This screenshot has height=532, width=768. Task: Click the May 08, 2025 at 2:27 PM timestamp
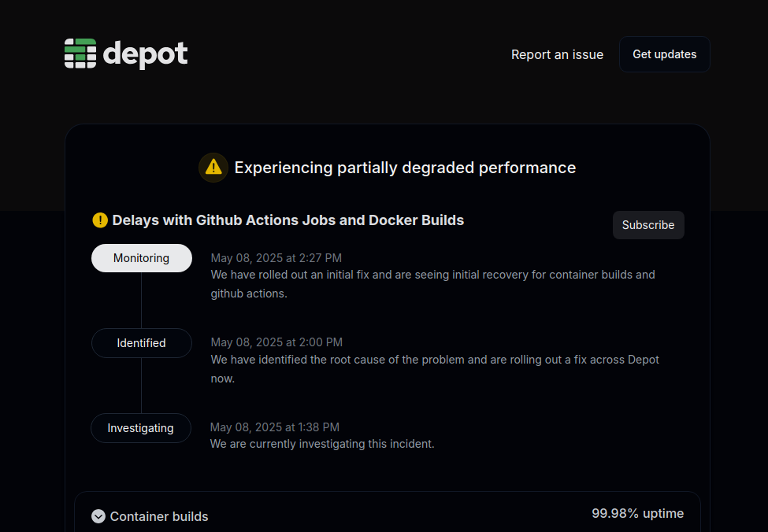pos(276,258)
